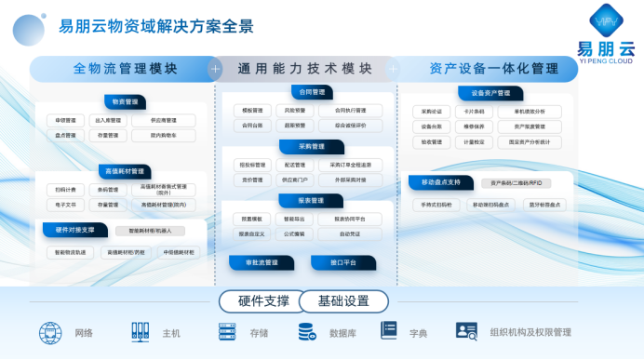The width and height of the screenshot is (644, 360).
Task: Click the 智能耗材柜/机器人 gray label
Action: [151, 231]
